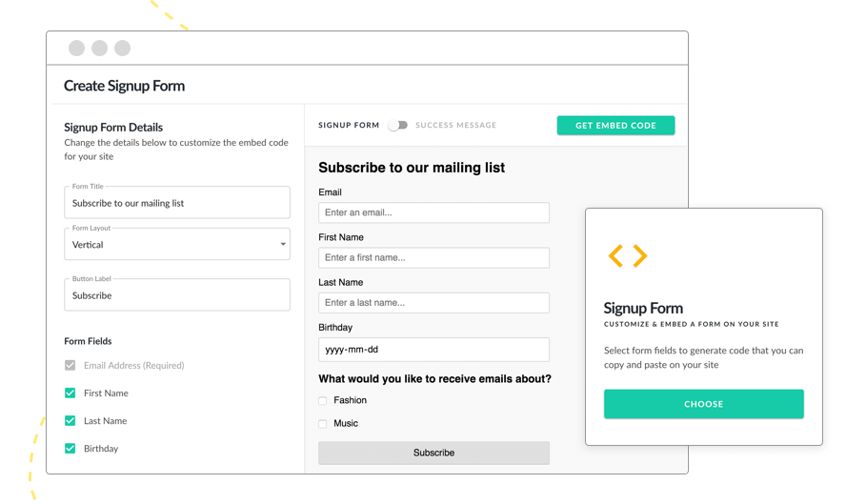Select the Success Message tab label
The height and width of the screenshot is (504, 866).
(x=455, y=126)
